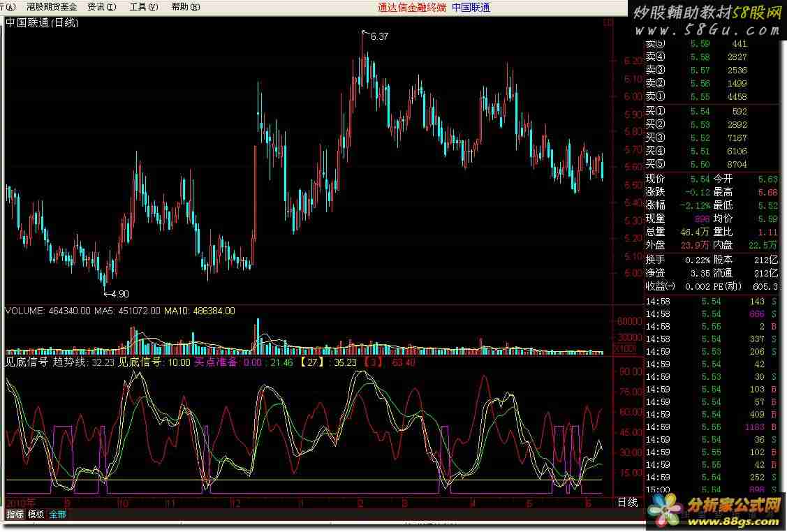Click the 最低 low price 5.52

(x=767, y=206)
